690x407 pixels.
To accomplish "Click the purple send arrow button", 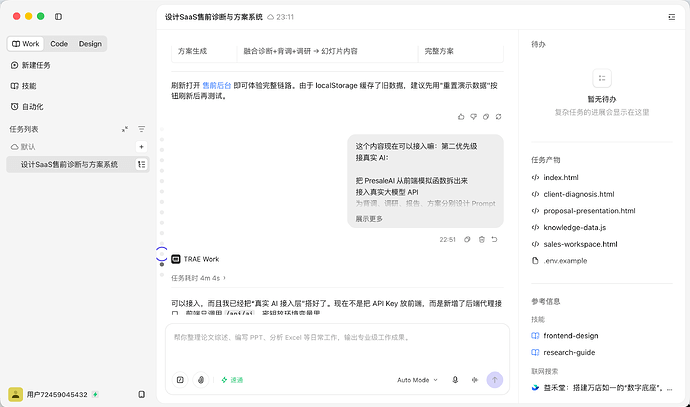I will point(495,380).
